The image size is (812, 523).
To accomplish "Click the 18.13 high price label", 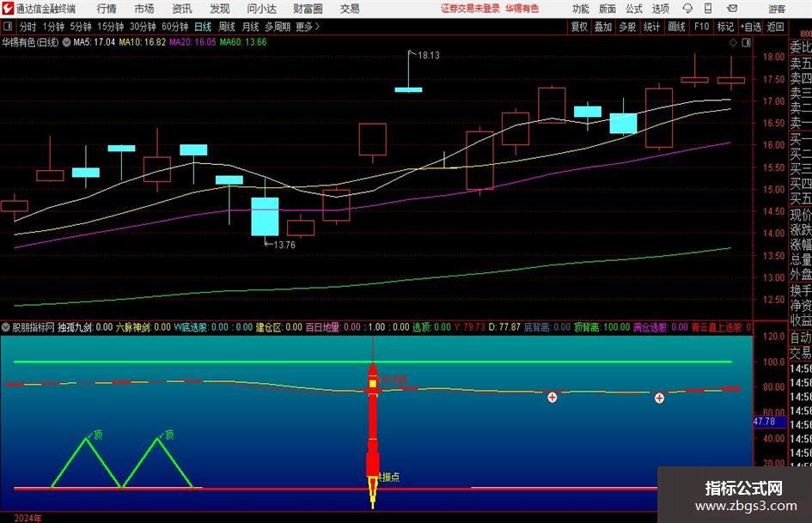I will coord(428,56).
